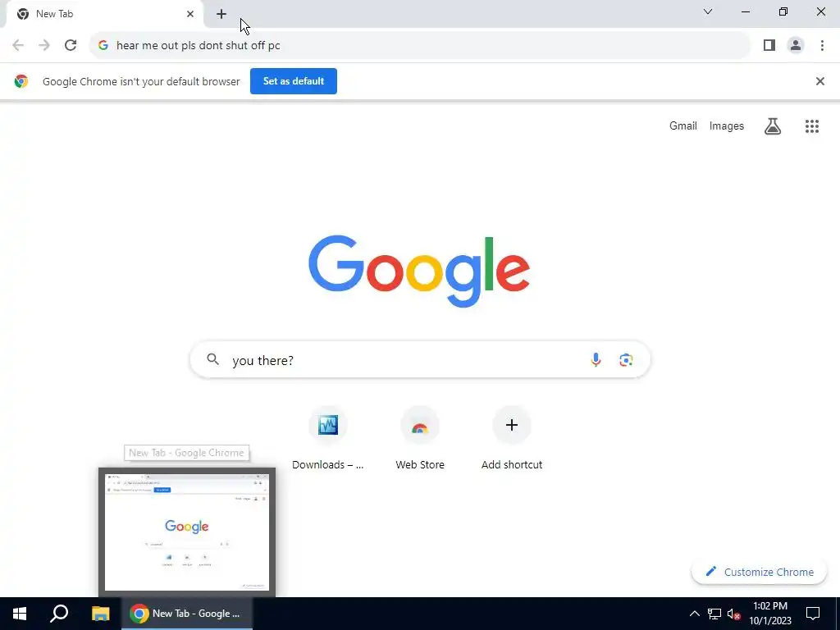Dismiss the default browser infobar

click(x=819, y=81)
